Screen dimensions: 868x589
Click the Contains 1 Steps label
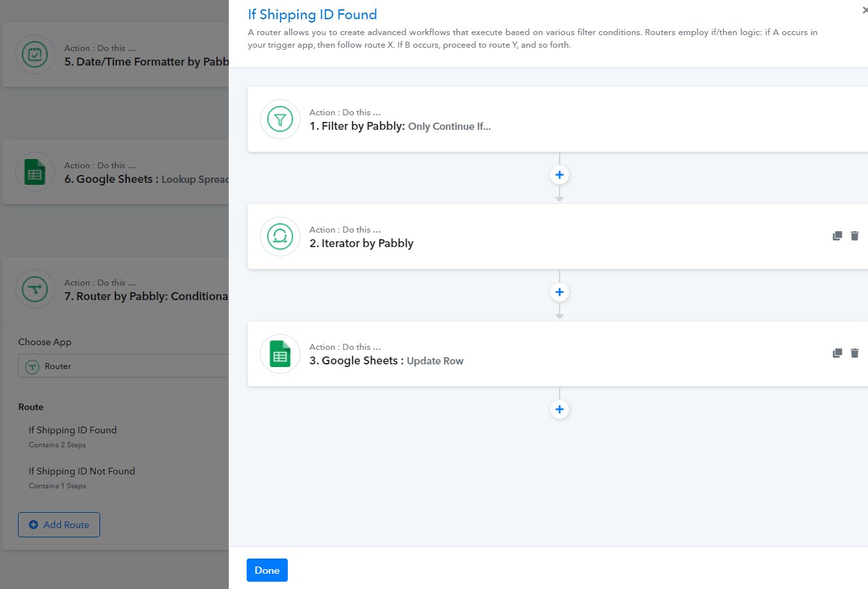point(57,486)
